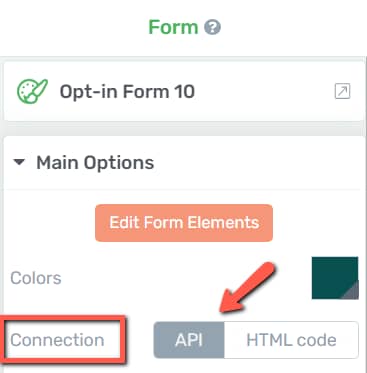
Task: Click blank area left of Edit Form Elements
Action: (x=50, y=223)
